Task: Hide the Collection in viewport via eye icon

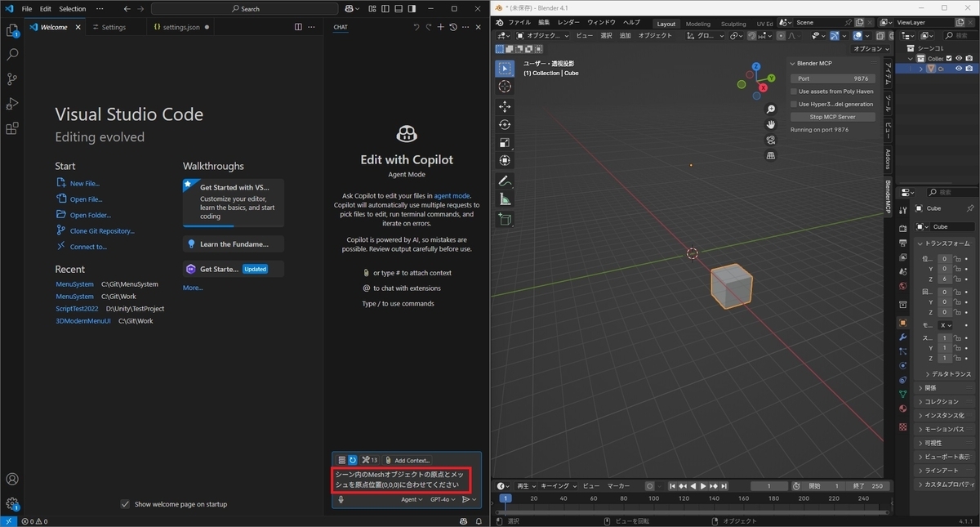Action: pos(959,58)
